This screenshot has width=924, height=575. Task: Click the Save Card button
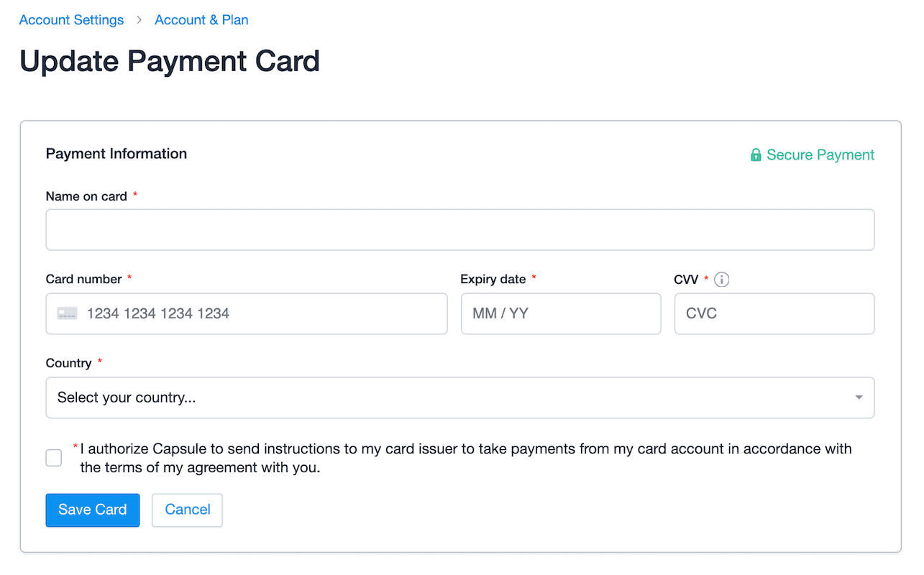(x=93, y=510)
